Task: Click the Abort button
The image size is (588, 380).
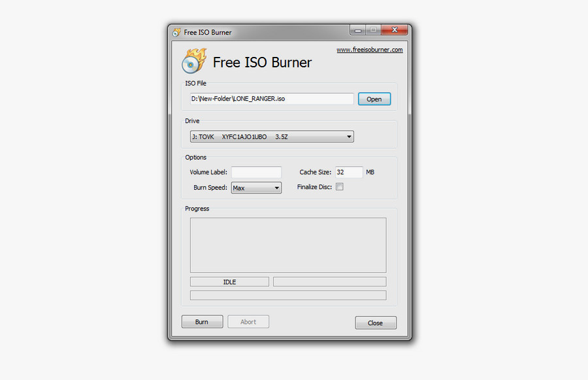Action: pos(248,321)
